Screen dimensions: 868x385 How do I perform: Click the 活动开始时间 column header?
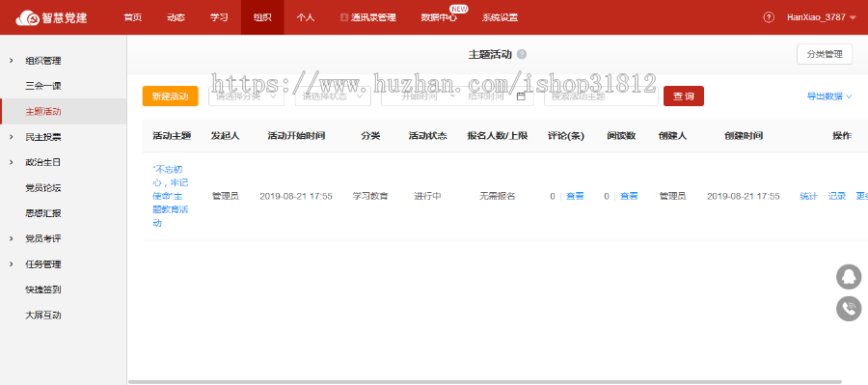click(x=296, y=136)
